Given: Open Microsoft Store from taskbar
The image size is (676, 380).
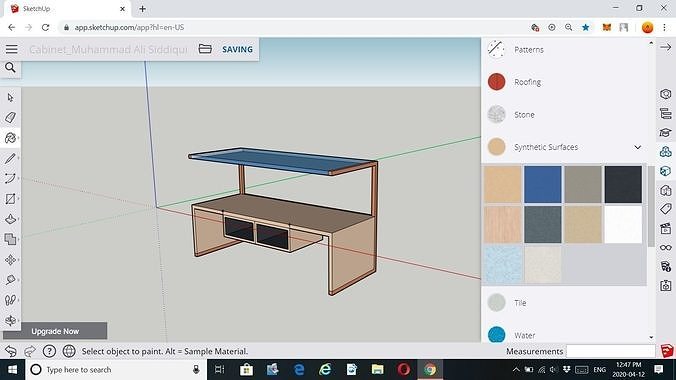Looking at the screenshot, I should coord(246,370).
